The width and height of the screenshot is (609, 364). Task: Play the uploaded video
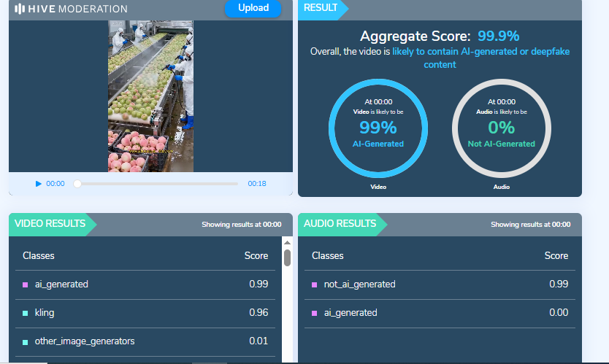coord(39,184)
